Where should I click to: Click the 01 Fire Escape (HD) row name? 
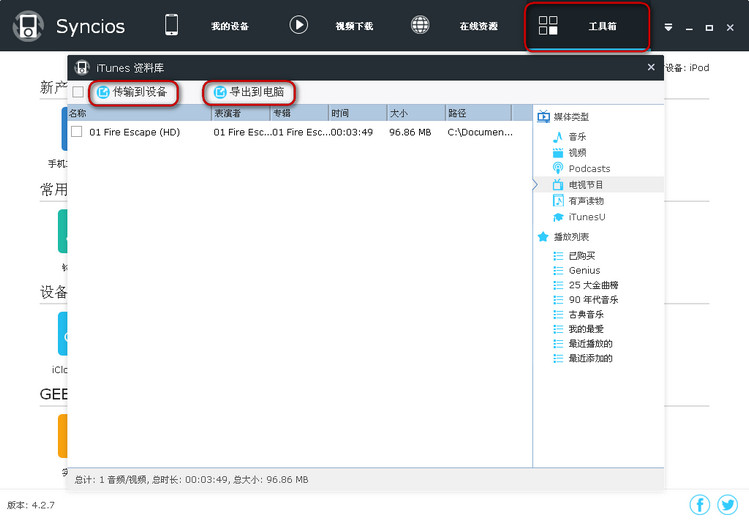134,132
